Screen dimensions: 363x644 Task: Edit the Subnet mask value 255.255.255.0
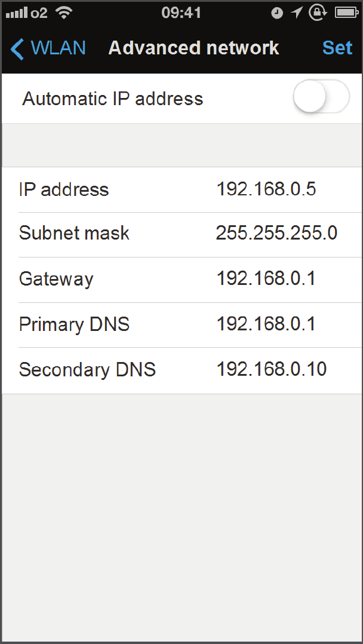(276, 233)
